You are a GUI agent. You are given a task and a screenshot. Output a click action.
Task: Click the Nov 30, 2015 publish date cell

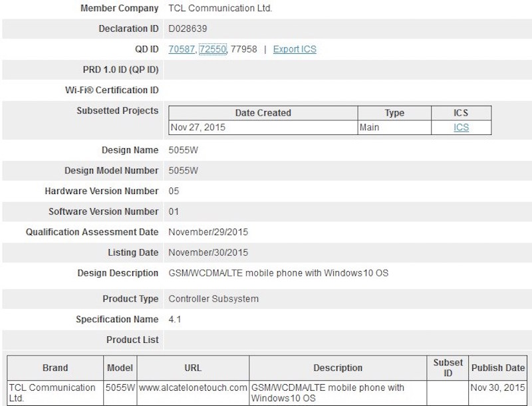[x=497, y=387]
